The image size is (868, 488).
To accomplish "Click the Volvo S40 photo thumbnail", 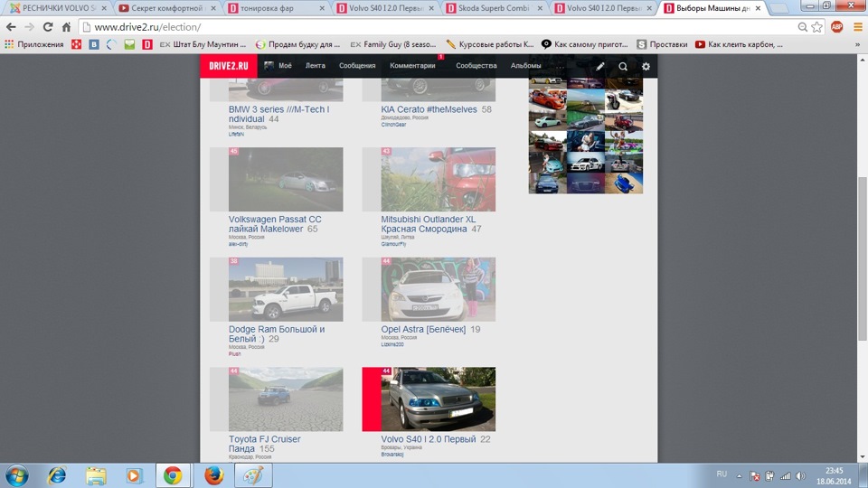I will point(439,399).
